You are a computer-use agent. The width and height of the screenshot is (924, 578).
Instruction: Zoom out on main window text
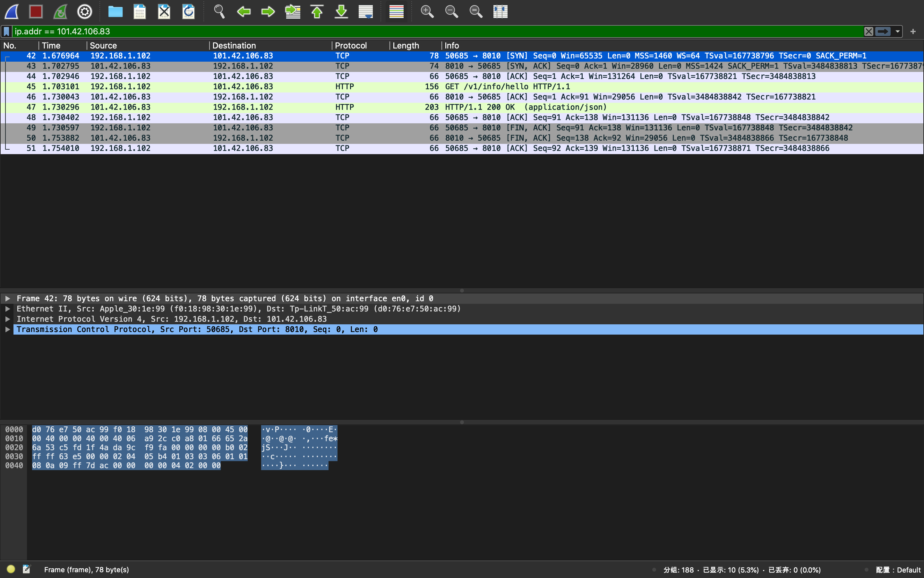[x=451, y=12]
